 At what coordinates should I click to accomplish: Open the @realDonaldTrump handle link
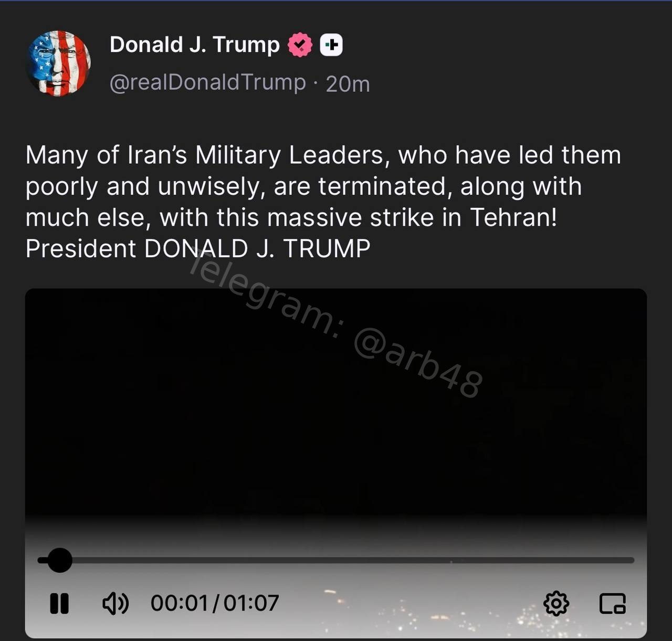coord(207,82)
